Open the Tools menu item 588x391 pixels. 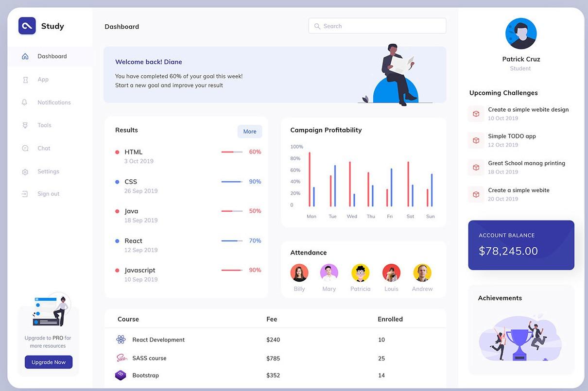pyautogui.click(x=44, y=125)
